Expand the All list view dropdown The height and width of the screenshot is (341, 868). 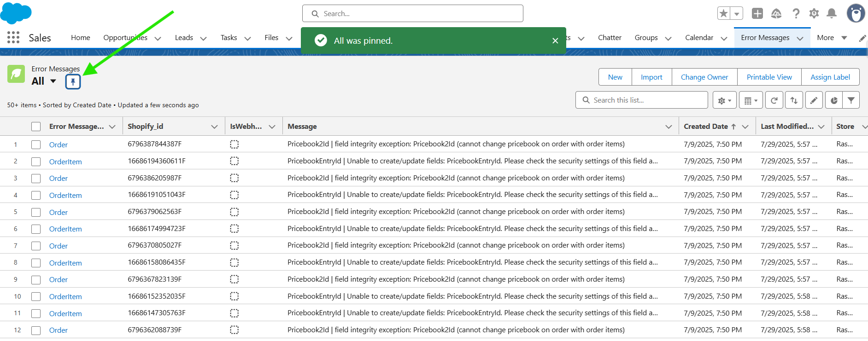coord(53,81)
